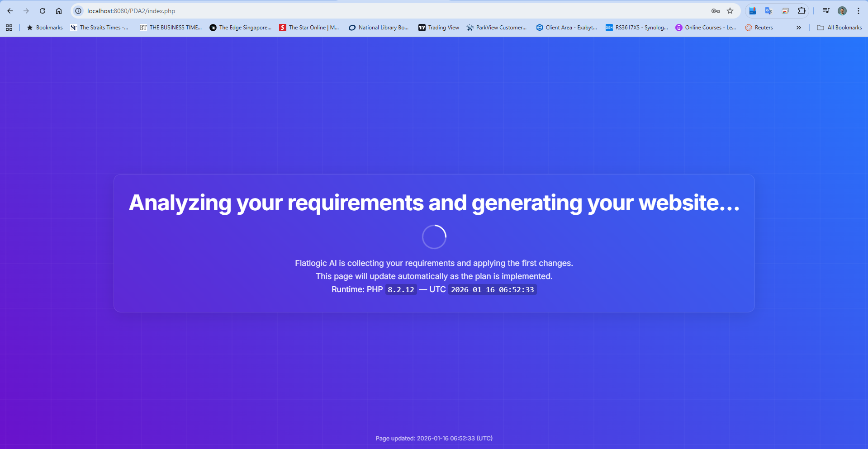Open the Reuters bookmark
This screenshot has height=449, width=868.
pyautogui.click(x=759, y=28)
